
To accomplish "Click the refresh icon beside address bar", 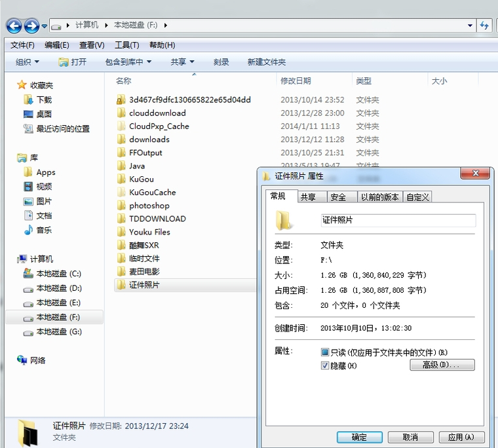I will (485, 26).
